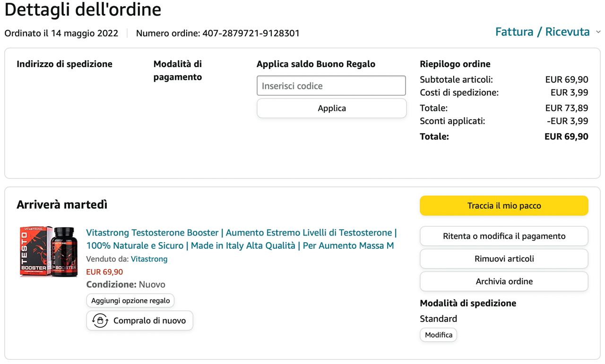Click the buy-again circular arrow icon
Screen dimensions: 605x364
tap(100, 321)
